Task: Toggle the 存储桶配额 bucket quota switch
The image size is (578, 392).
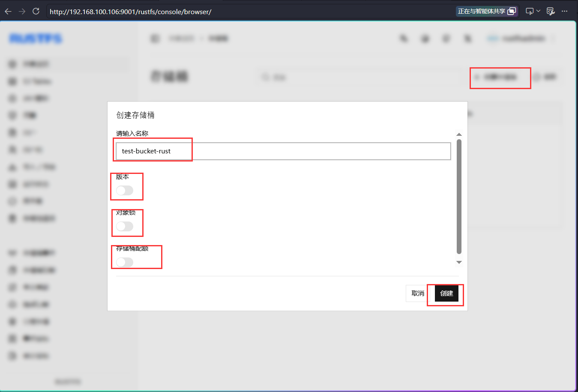Action: click(125, 262)
